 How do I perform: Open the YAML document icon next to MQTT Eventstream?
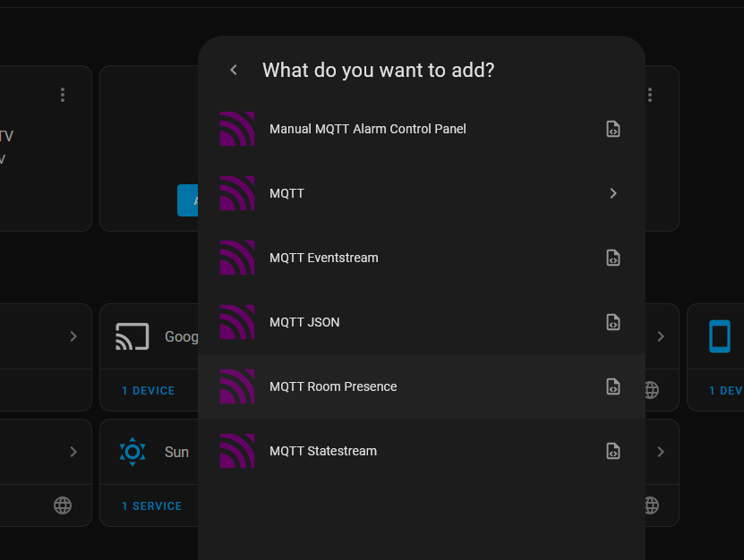(x=613, y=258)
